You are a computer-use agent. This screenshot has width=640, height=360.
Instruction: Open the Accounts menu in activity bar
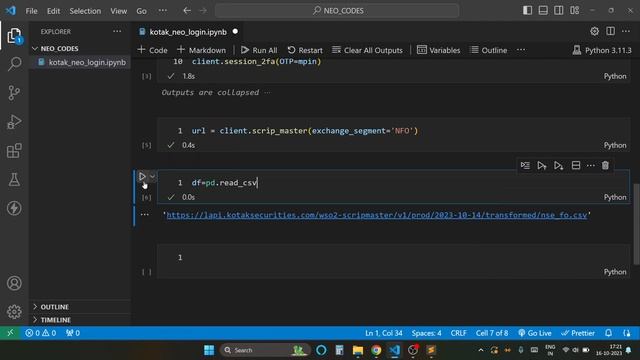coord(14,283)
